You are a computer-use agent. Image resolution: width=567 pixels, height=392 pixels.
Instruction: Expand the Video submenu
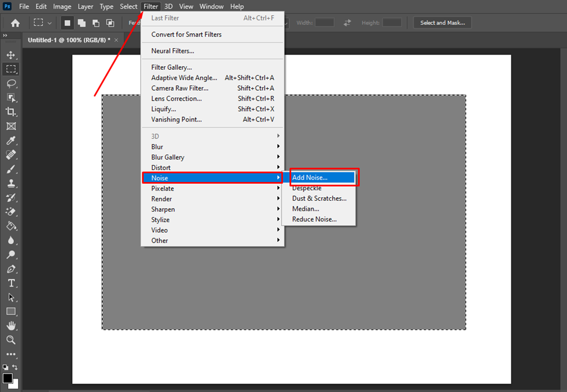pos(213,230)
